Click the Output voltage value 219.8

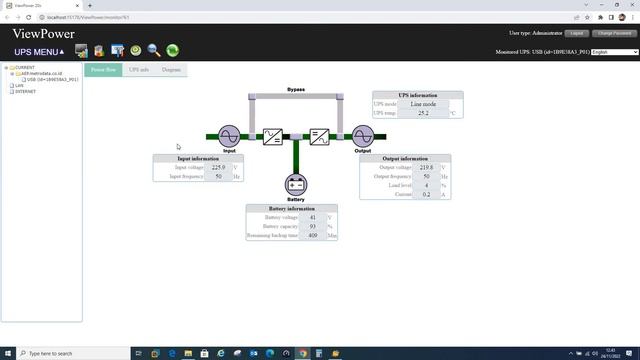tap(426, 167)
